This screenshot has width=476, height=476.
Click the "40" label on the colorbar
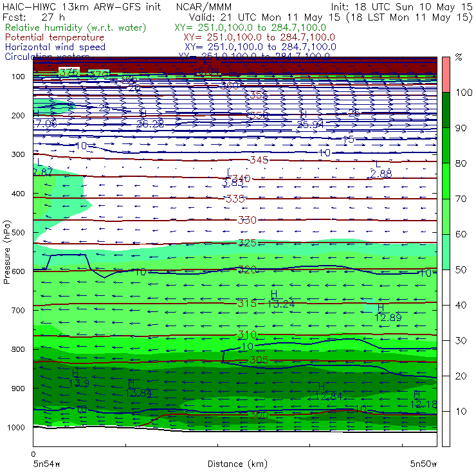click(461, 305)
